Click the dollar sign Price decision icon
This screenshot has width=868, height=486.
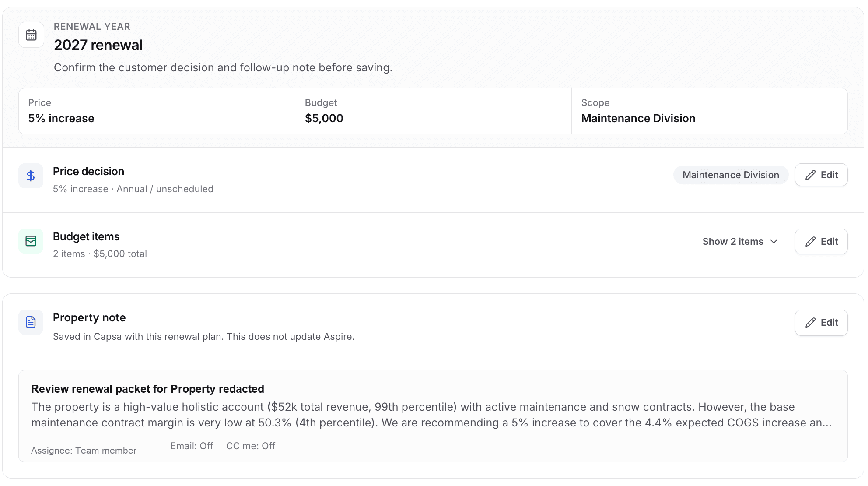[x=31, y=176]
